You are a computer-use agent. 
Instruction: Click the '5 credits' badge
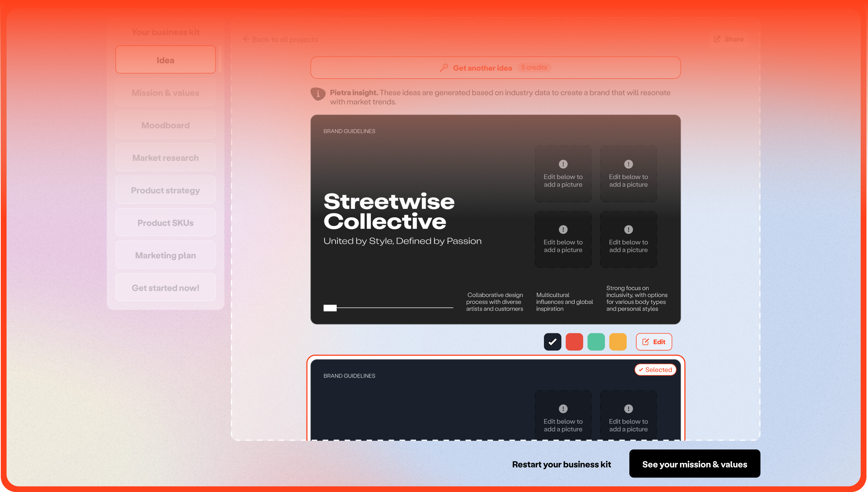click(534, 67)
